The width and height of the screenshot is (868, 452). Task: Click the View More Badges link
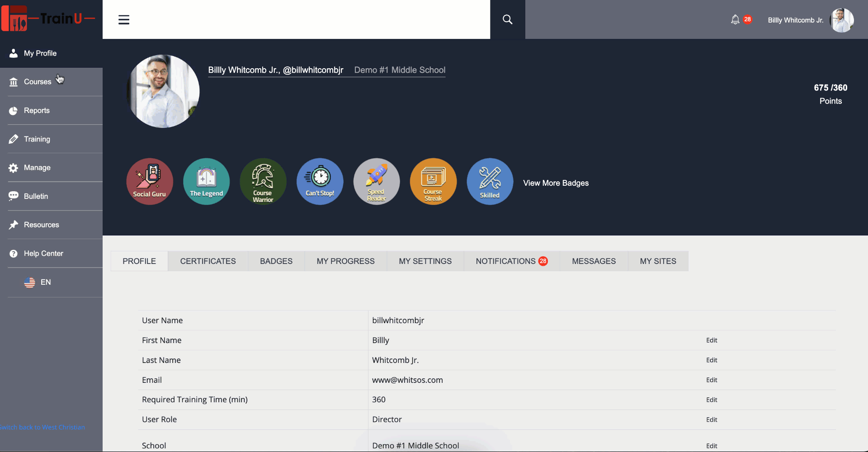[x=556, y=183]
